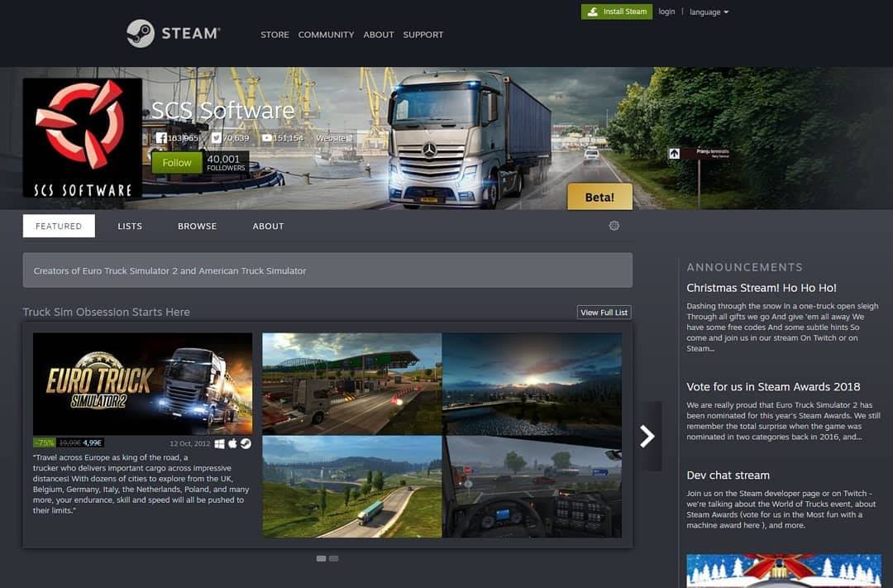This screenshot has width=893, height=588.
Task: Click the 12 Oct, 2012 release date
Action: [189, 443]
